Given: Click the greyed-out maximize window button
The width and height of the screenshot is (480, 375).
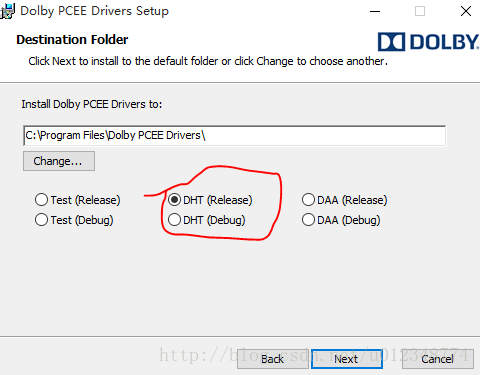Looking at the screenshot, I should click(420, 11).
